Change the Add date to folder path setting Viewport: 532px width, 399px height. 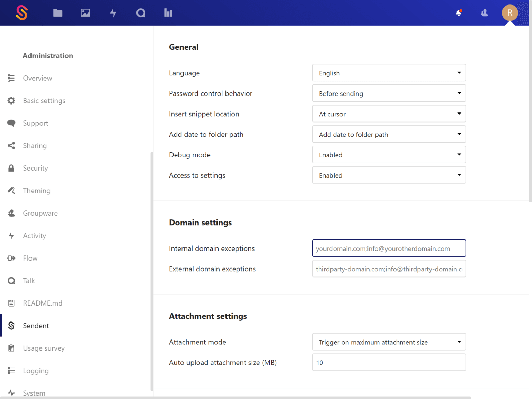(389, 134)
